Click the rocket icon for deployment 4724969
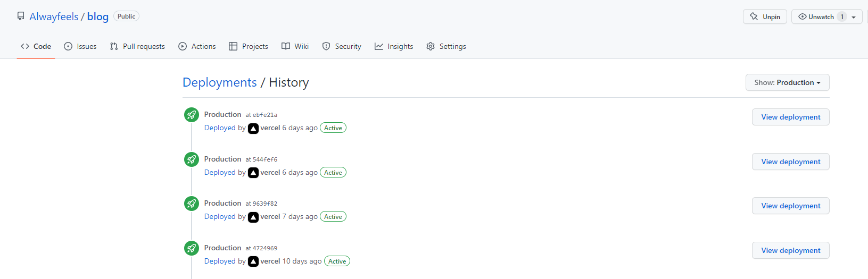868x279 pixels. 192,248
